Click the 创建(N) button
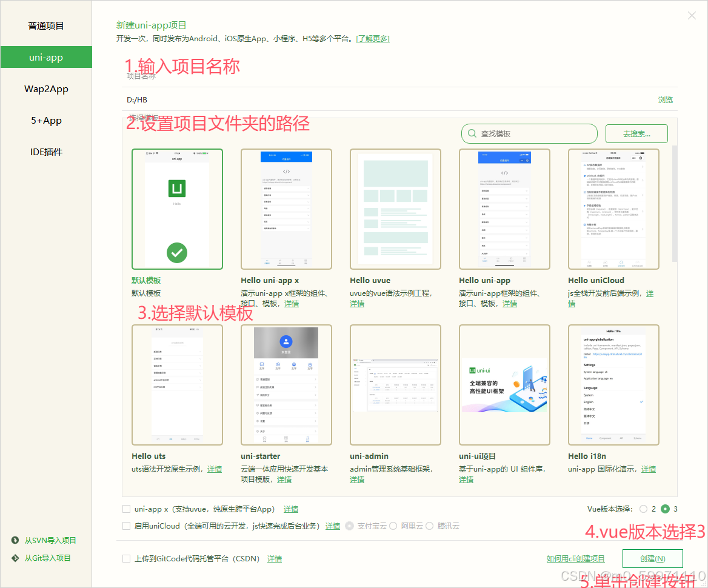This screenshot has width=708, height=588. pos(652,559)
